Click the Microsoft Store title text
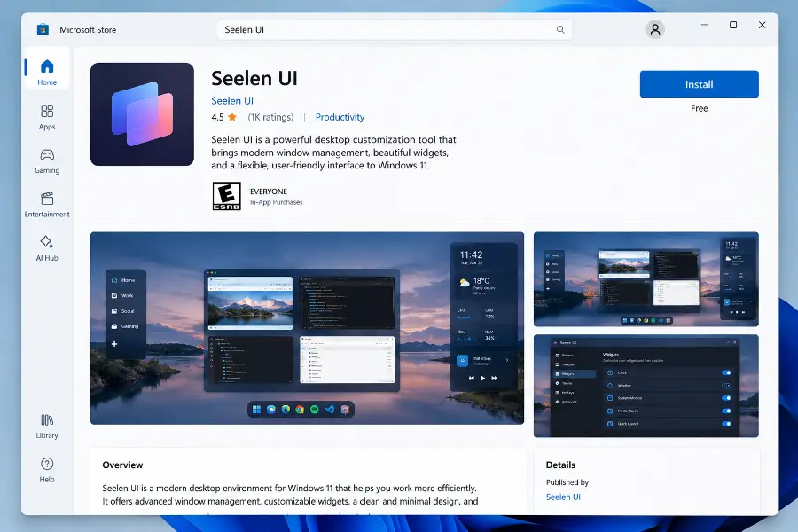The image size is (798, 532). tap(88, 30)
